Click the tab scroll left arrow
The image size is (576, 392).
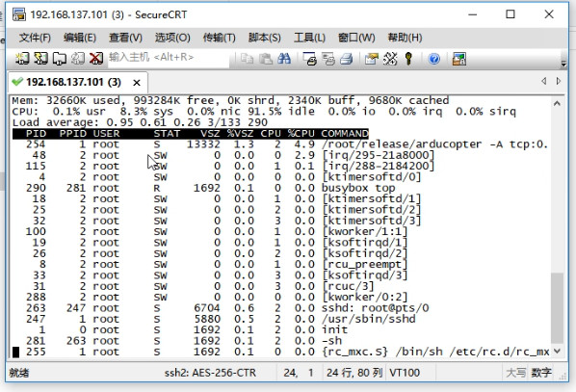point(543,81)
